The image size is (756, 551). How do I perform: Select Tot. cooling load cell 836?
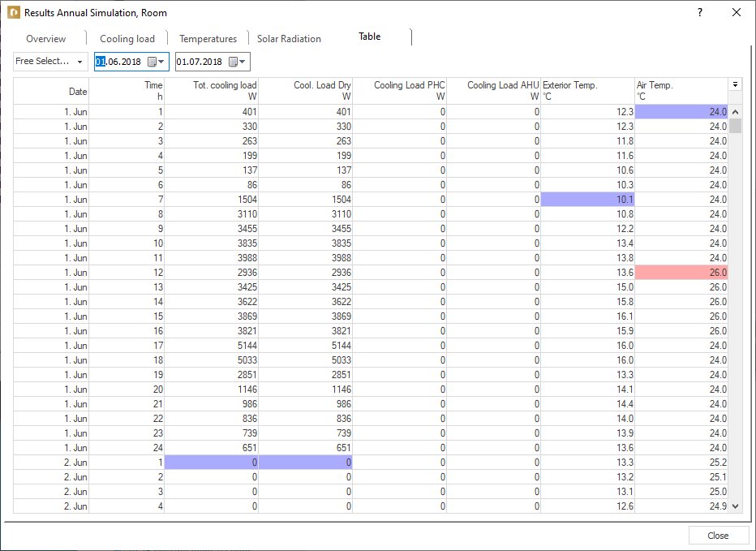tap(211, 419)
